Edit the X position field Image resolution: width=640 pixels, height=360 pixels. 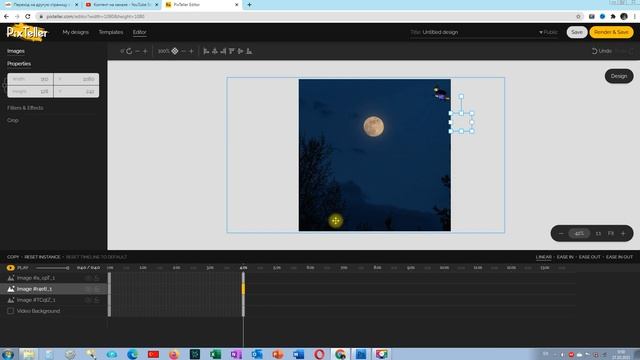click(76, 79)
